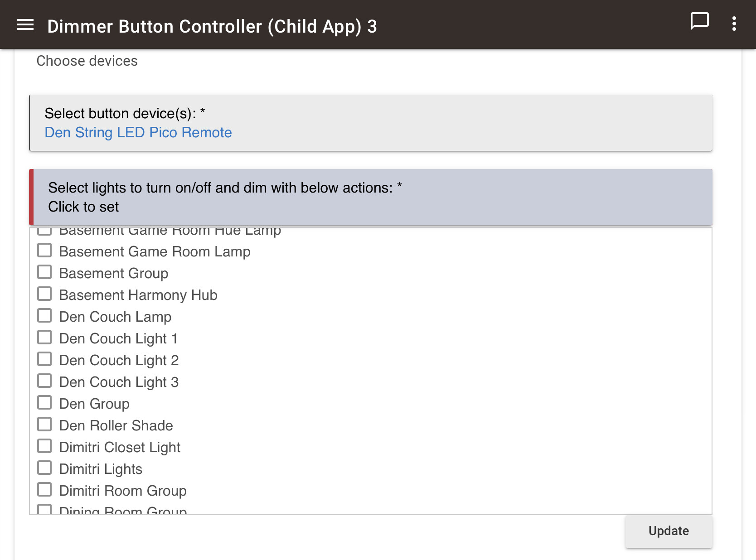Image resolution: width=756 pixels, height=560 pixels.
Task: Open the hamburger navigation menu
Action: (25, 25)
